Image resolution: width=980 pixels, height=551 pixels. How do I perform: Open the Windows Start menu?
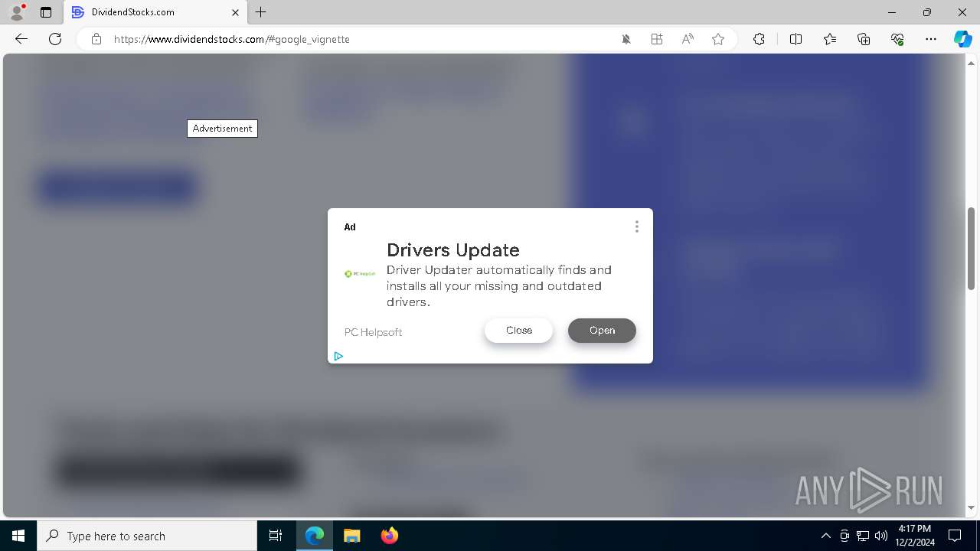(18, 536)
